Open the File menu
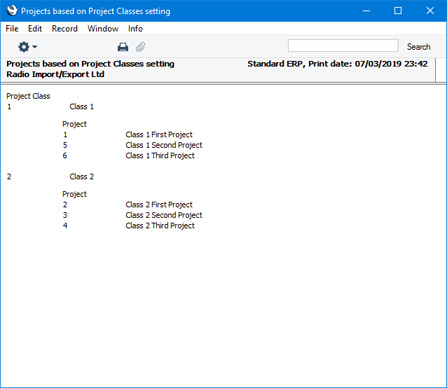 (x=12, y=29)
